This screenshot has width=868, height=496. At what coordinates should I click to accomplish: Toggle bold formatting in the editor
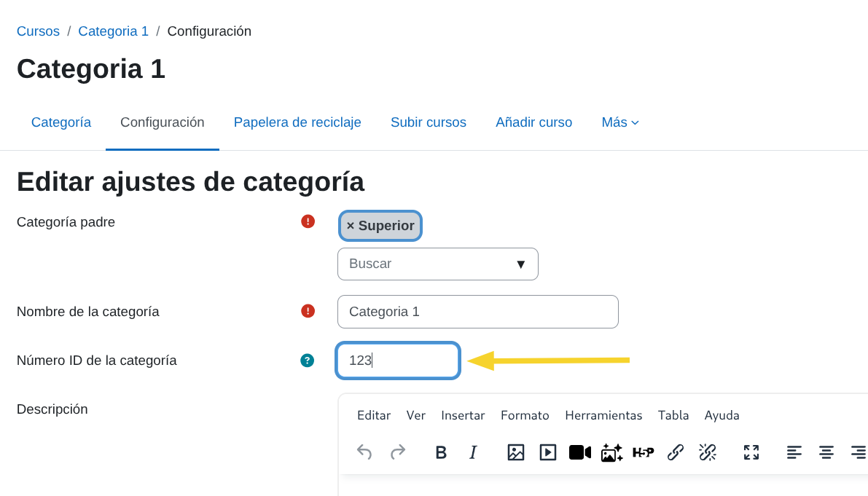click(441, 452)
